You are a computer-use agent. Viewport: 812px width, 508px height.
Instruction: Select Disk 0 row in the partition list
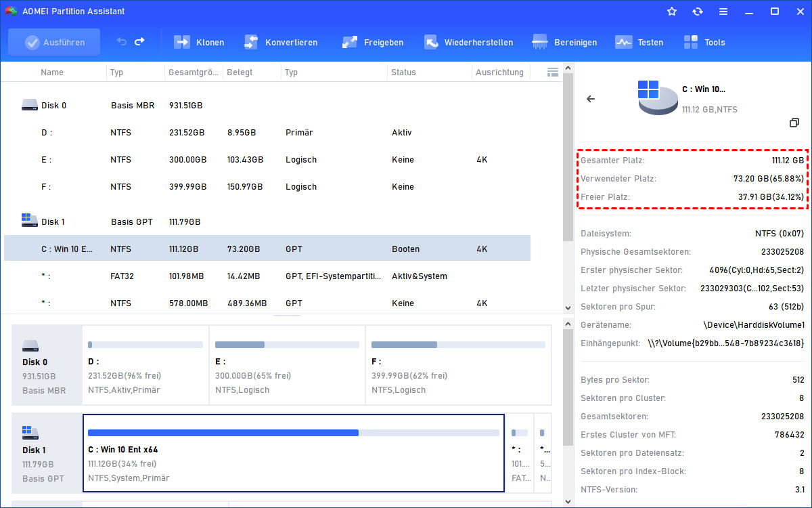(267, 106)
